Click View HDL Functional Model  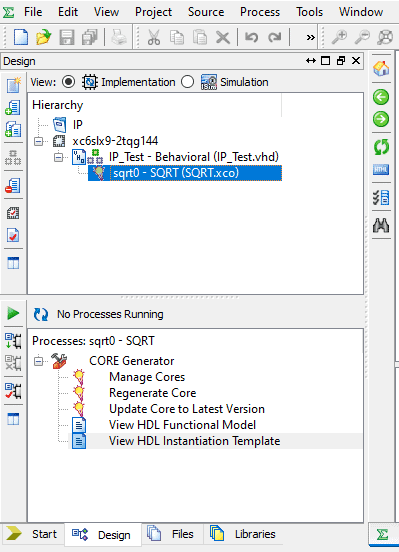point(182,425)
